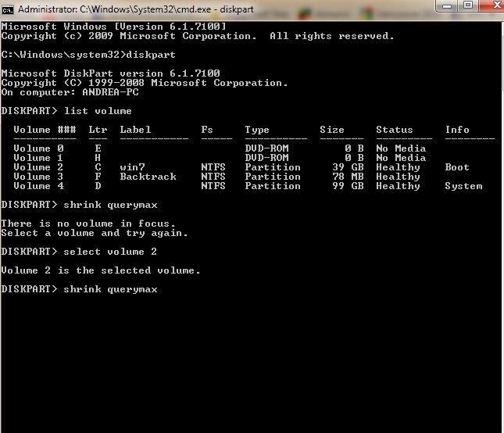Click 'No Media' status of Volume 0
The height and width of the screenshot is (433, 504).
pyautogui.click(x=401, y=149)
